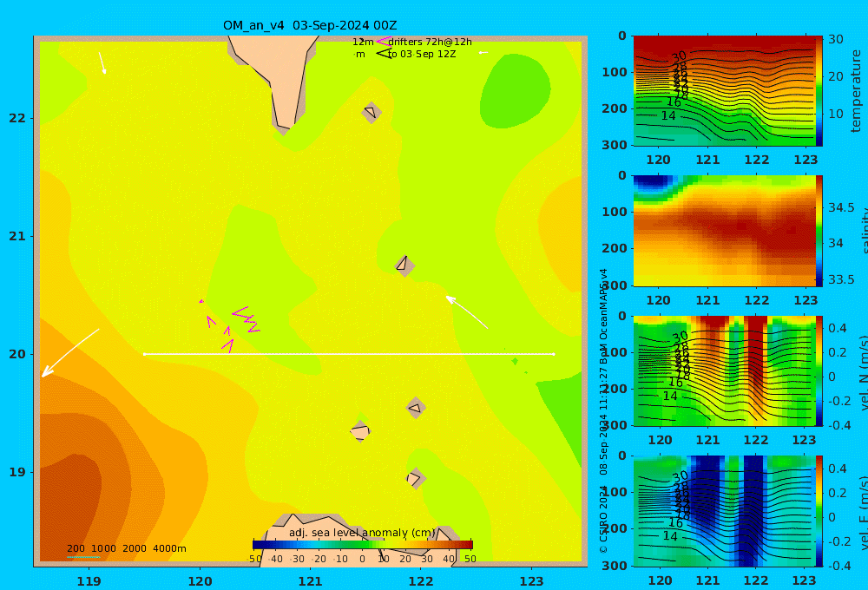Click the island marker near 22N 121.5E
Screen dimensions: 868x590
372,112
